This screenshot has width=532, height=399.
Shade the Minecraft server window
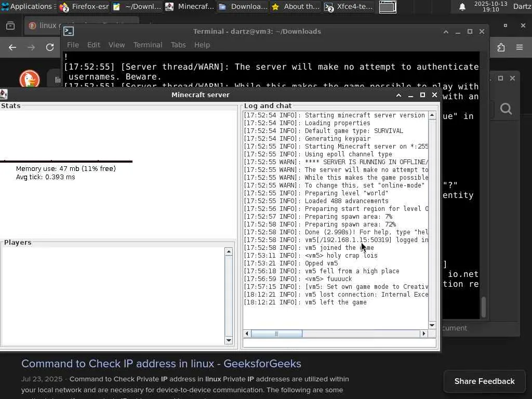click(398, 96)
